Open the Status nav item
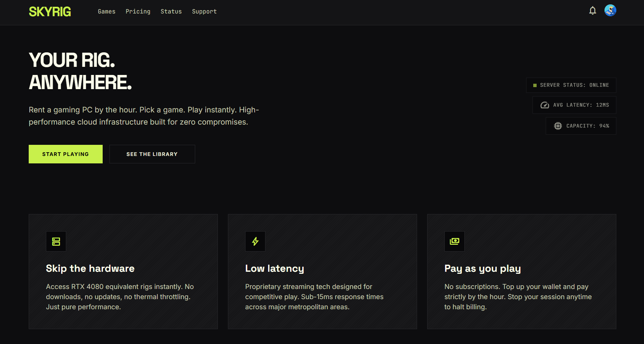The image size is (644, 344). click(x=171, y=11)
